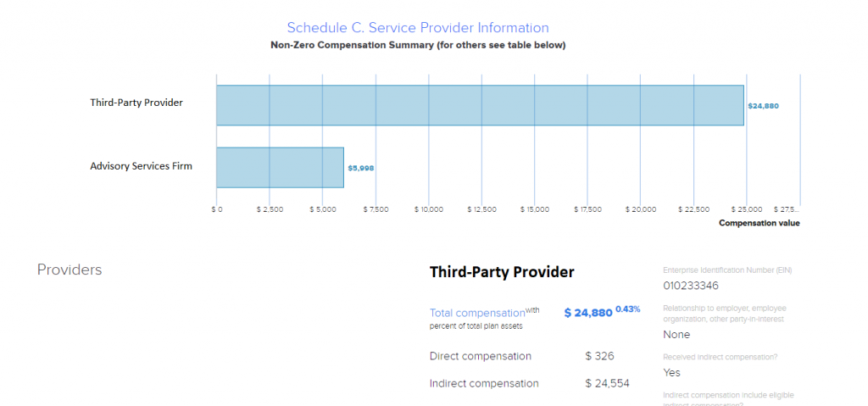Click the bold Third-Party Provider heading
Image resolution: width=868 pixels, height=406 pixels.
click(502, 272)
